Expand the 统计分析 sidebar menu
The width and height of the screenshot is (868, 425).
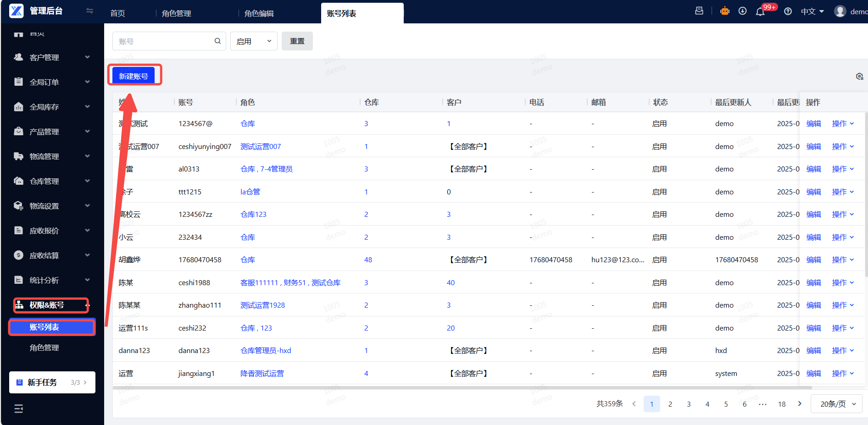(52, 280)
